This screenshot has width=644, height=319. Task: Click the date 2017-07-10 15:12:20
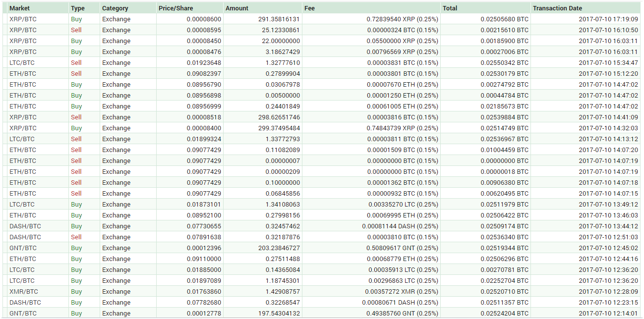coord(608,73)
